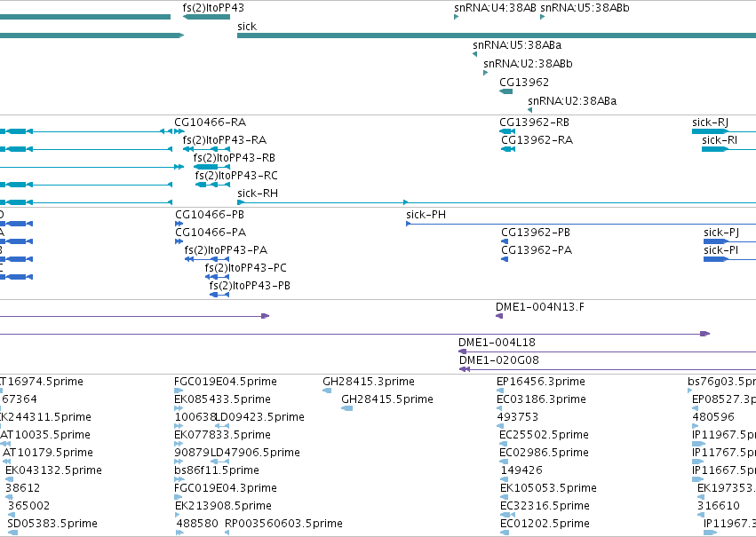Open the SD05383.5prime EST label
The width and height of the screenshot is (756, 537).
(x=52, y=524)
